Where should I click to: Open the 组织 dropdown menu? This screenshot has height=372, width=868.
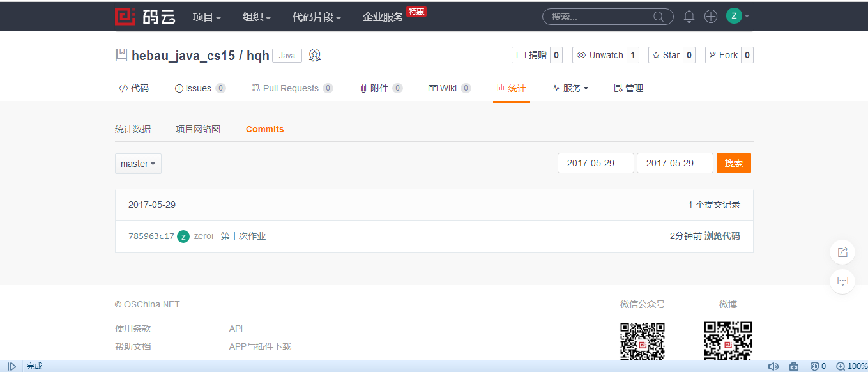click(x=257, y=17)
